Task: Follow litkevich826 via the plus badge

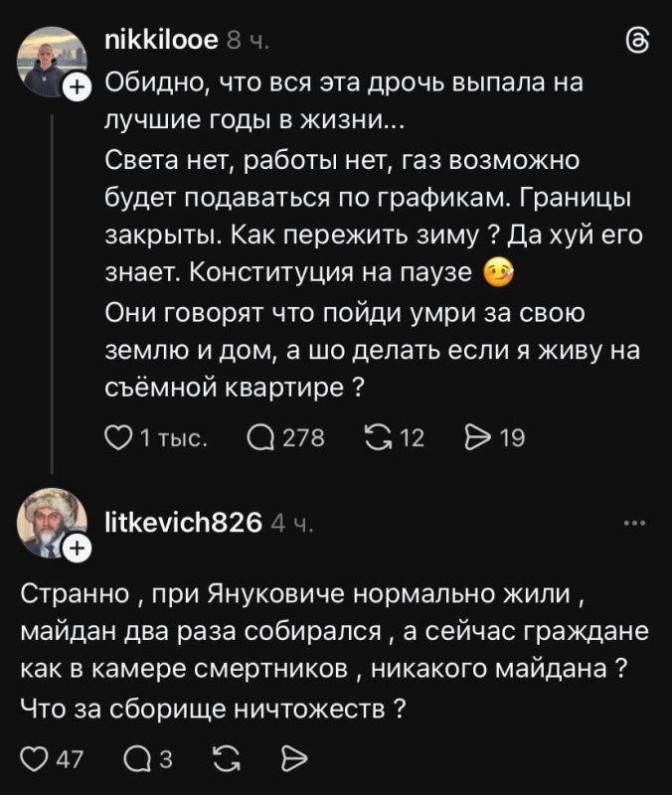Action: (77, 546)
